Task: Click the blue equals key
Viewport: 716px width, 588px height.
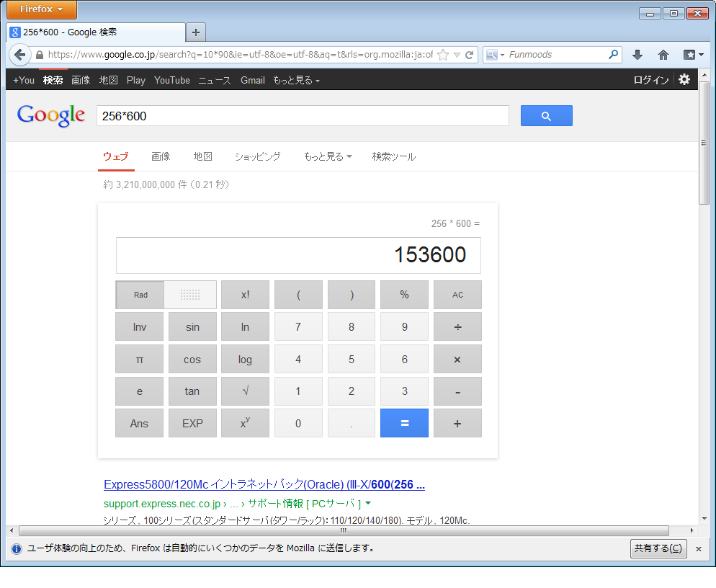Action: tap(404, 423)
